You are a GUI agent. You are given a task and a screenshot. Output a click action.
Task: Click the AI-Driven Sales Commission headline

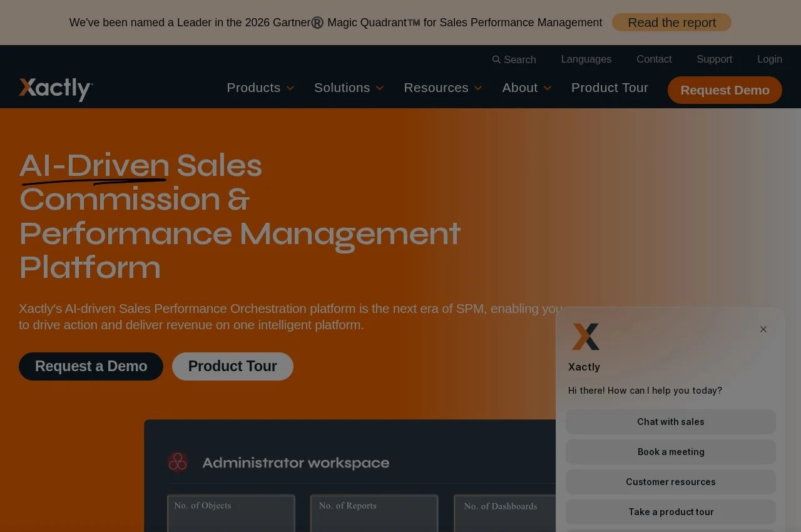coord(240,216)
